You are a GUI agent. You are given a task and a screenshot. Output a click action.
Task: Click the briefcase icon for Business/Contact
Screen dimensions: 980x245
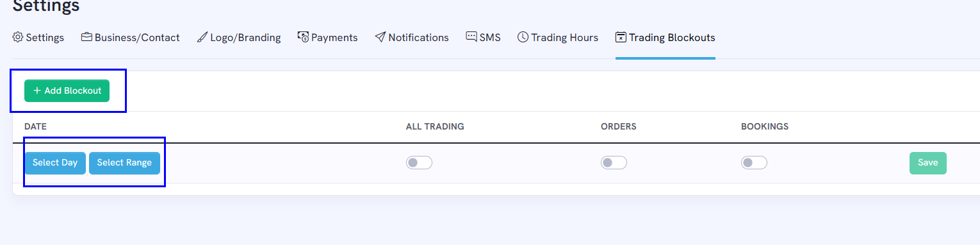pos(86,37)
